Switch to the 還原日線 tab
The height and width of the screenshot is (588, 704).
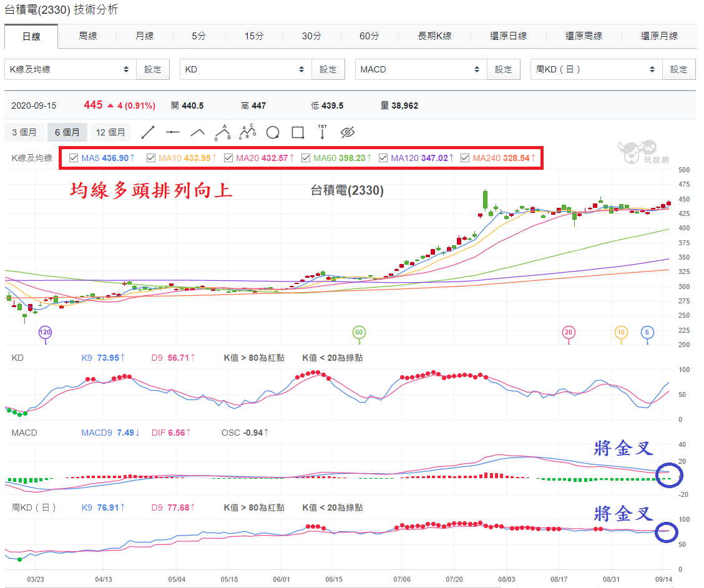[508, 36]
